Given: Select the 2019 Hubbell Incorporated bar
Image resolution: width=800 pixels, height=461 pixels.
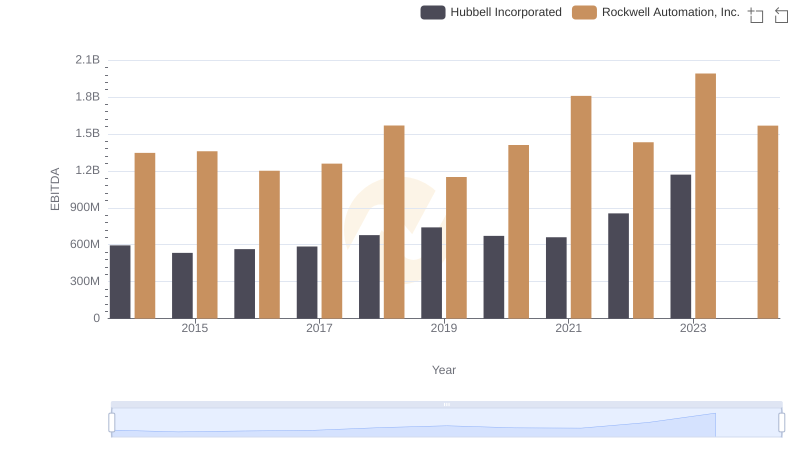Looking at the screenshot, I should 432,273.
